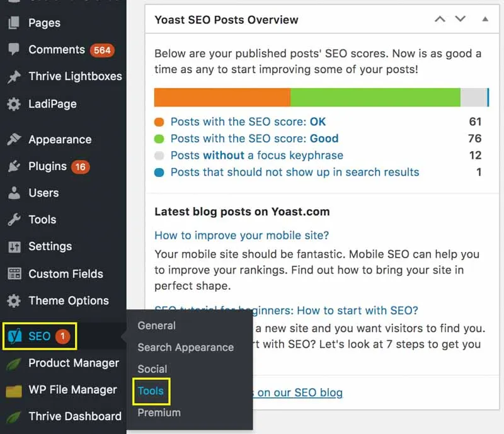
Task: Move Yoast widget up with chevron
Action: point(440,20)
